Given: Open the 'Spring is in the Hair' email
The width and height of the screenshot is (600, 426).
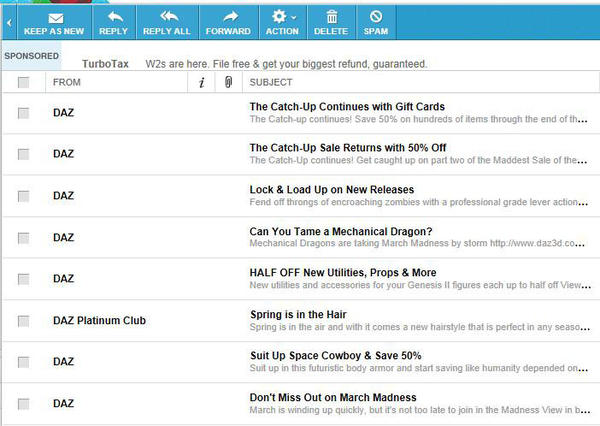Looking at the screenshot, I should click(298, 315).
